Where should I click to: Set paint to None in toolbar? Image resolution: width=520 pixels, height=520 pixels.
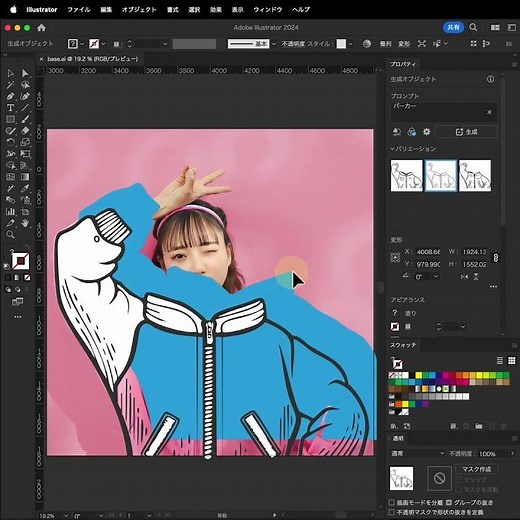[27, 277]
